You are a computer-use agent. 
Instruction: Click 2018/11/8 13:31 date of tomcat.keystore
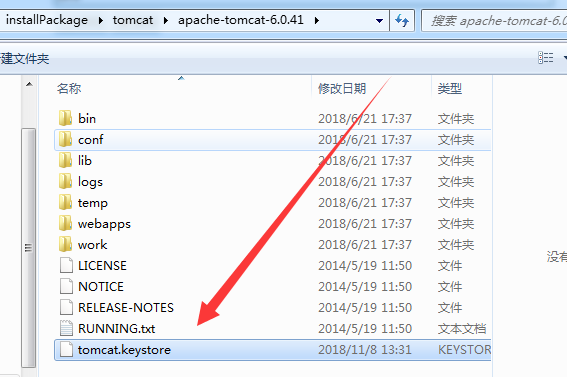pyautogui.click(x=364, y=350)
